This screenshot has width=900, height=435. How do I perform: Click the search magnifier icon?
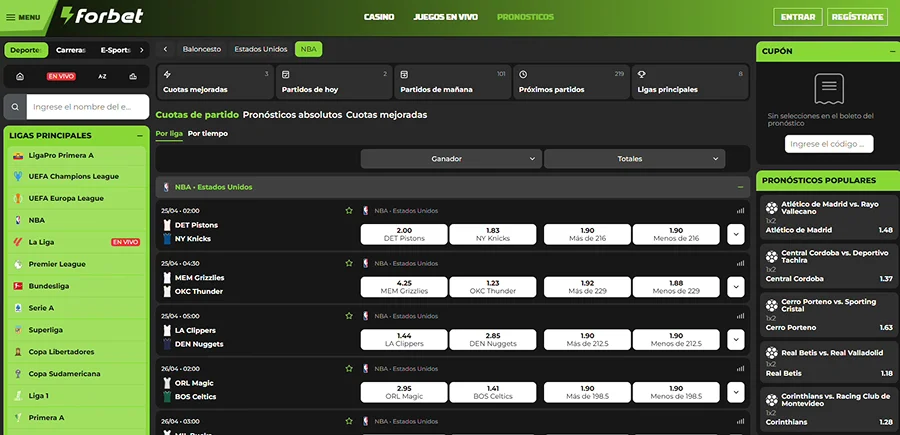pos(15,107)
